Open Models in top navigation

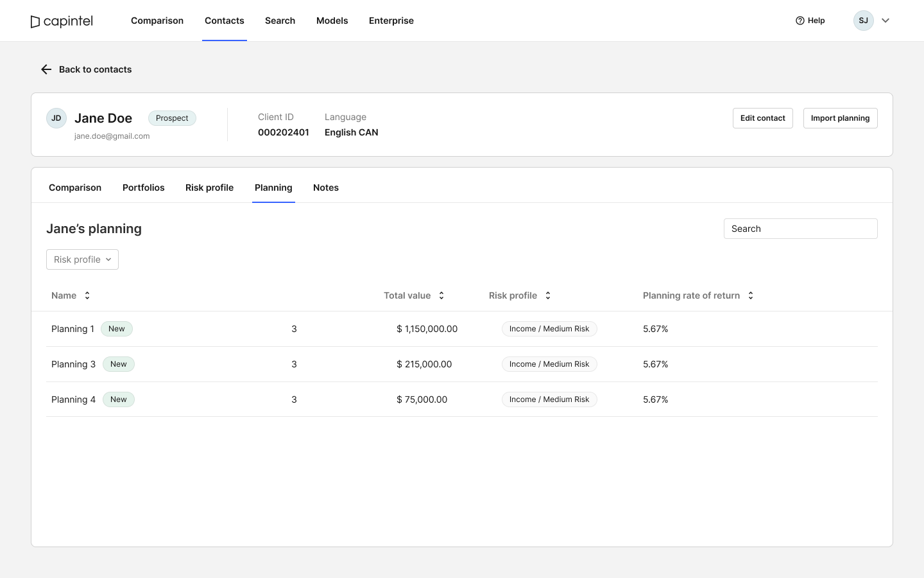click(332, 21)
